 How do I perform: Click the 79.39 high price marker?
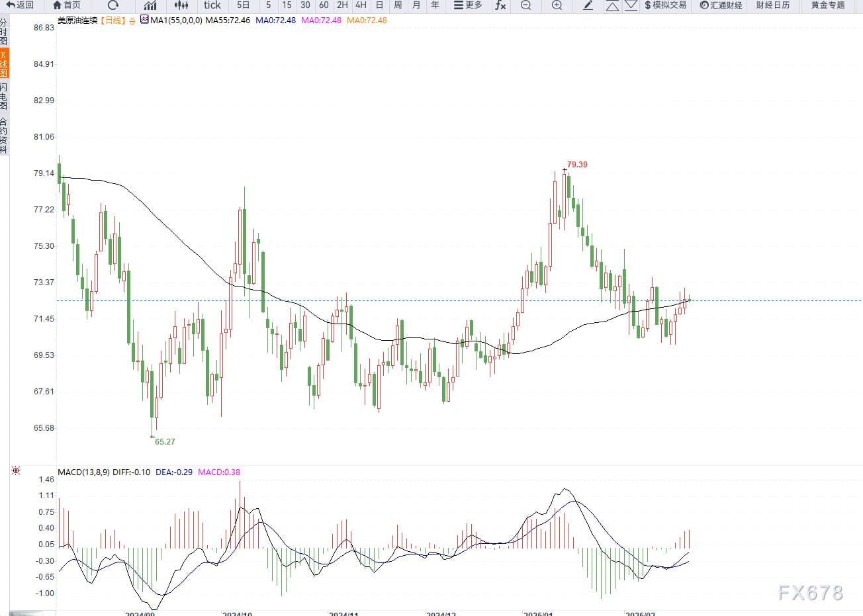577,165
